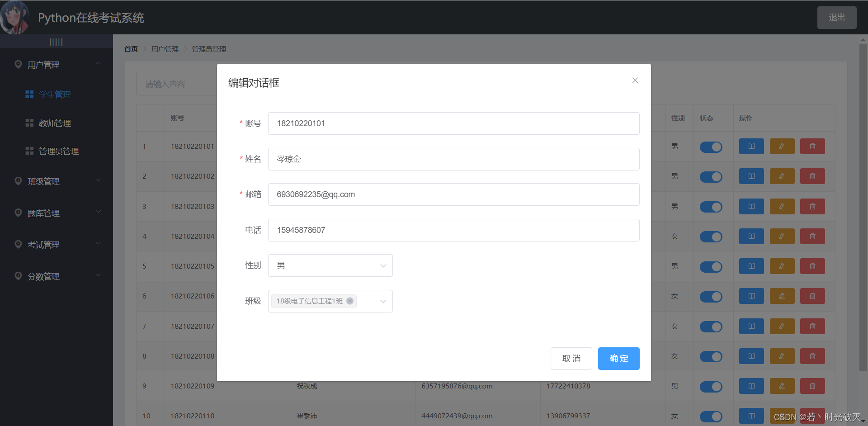Viewport: 868px width, 426px height.
Task: Click trash icon for row 18210220103
Action: click(812, 207)
